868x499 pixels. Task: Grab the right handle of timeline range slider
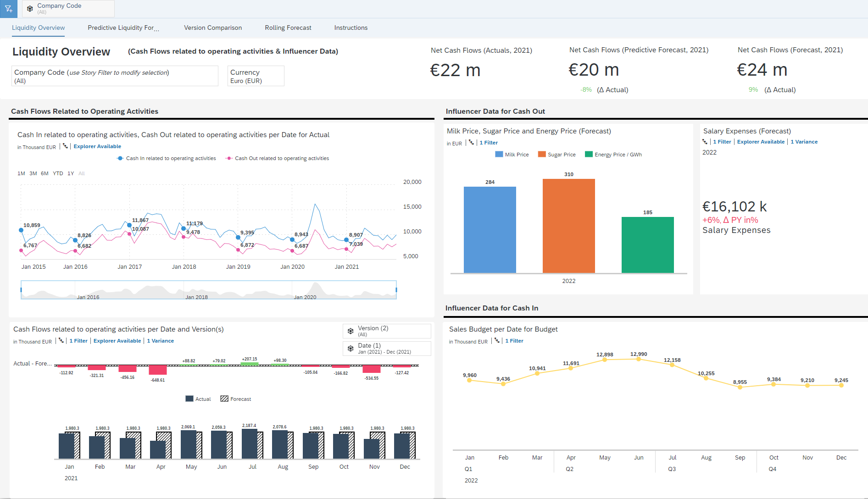(396, 290)
